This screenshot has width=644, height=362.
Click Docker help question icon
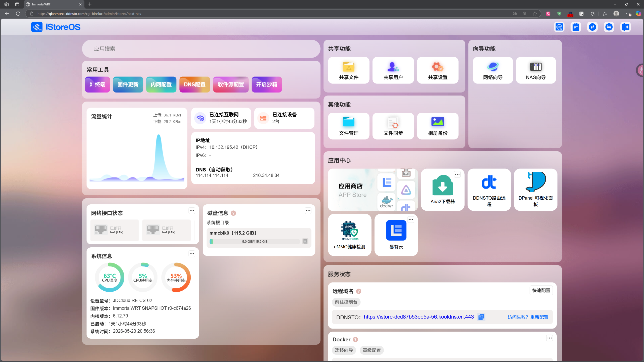[x=355, y=339]
